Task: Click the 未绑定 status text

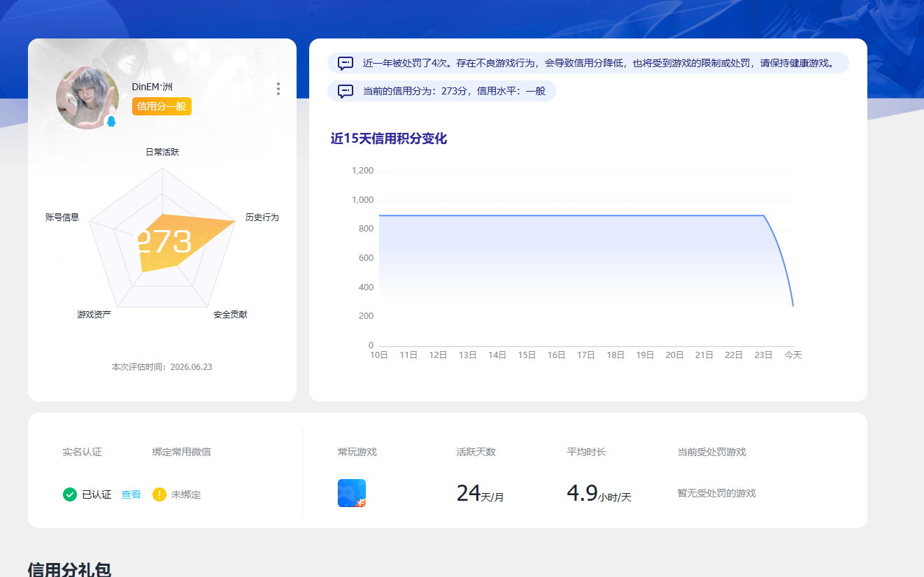Action: (x=186, y=494)
